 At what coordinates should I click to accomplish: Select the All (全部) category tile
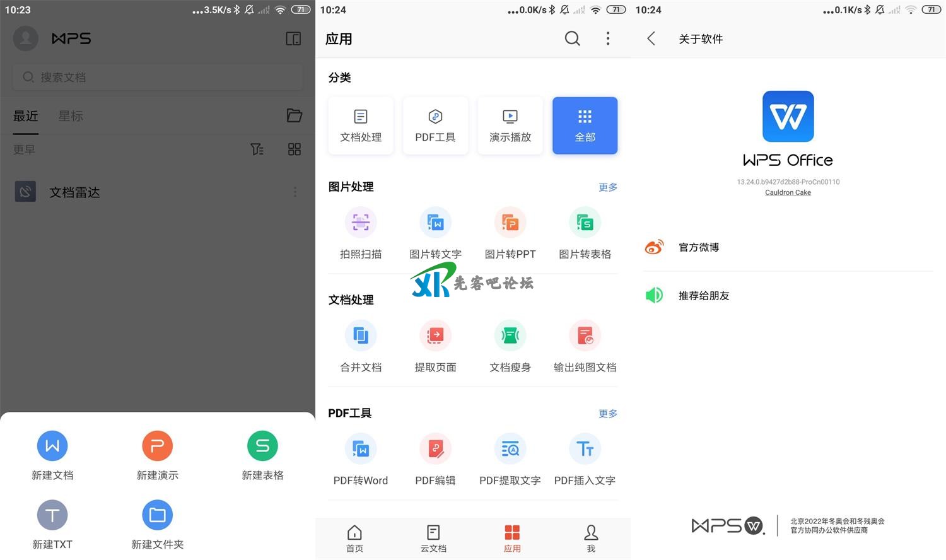[x=585, y=125]
